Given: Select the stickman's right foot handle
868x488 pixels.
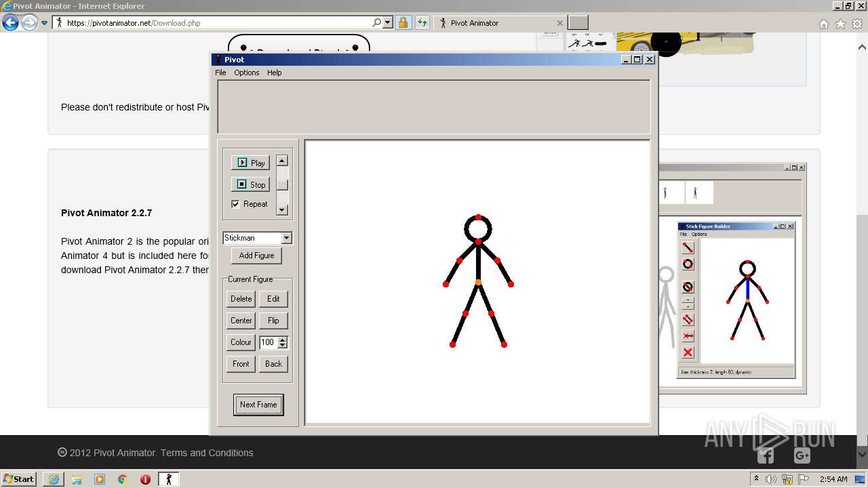Looking at the screenshot, I should point(504,344).
